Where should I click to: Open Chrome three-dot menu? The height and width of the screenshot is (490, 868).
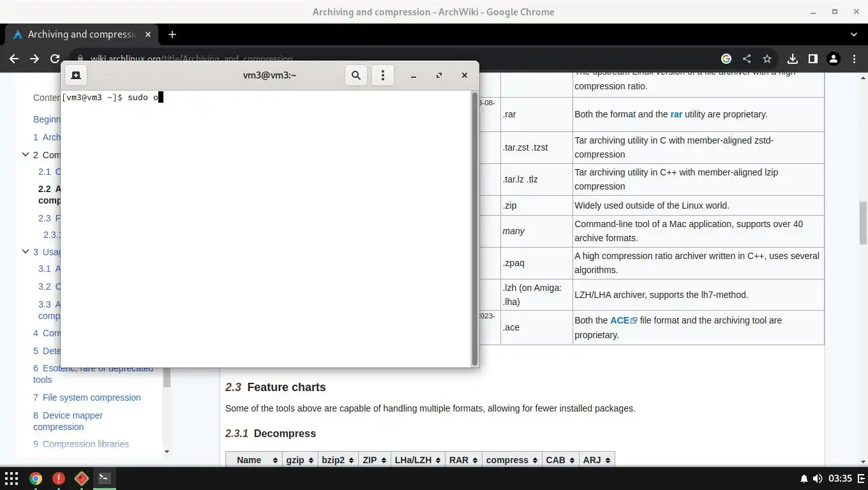[x=854, y=59]
